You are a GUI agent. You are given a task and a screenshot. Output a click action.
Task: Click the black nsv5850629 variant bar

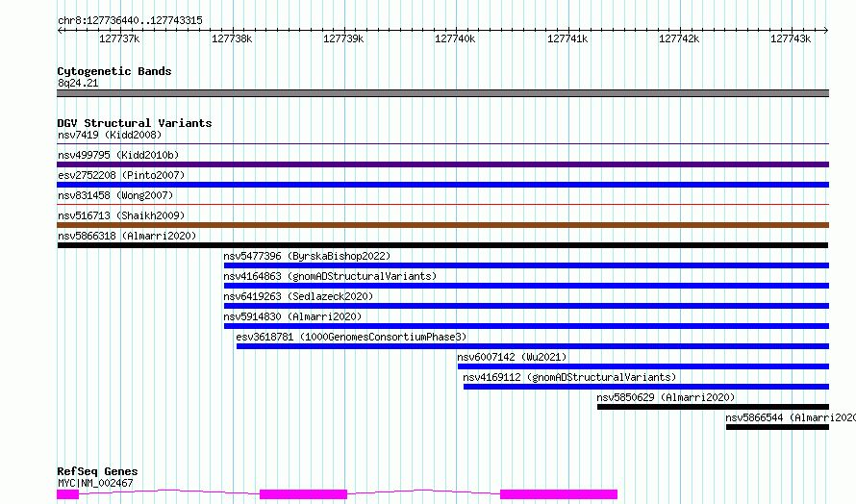point(713,407)
